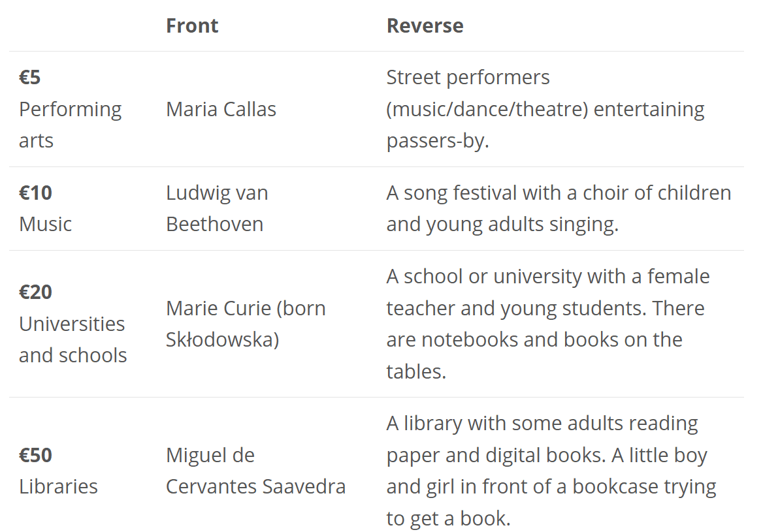This screenshot has width=763, height=532.
Task: Click the Front column header
Action: click(192, 25)
